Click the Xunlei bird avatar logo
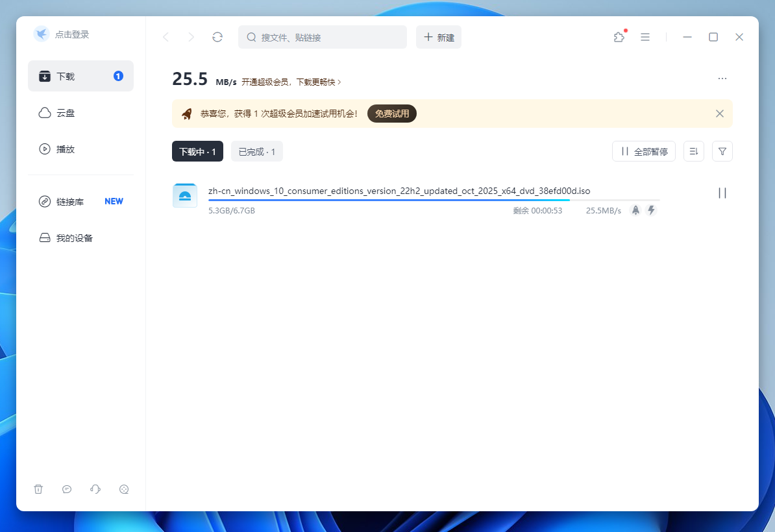775x532 pixels. pyautogui.click(x=42, y=34)
